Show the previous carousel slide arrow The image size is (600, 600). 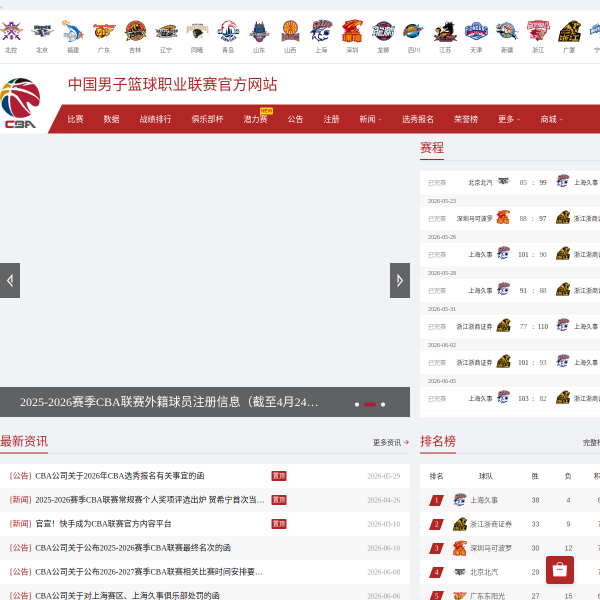pyautogui.click(x=10, y=280)
